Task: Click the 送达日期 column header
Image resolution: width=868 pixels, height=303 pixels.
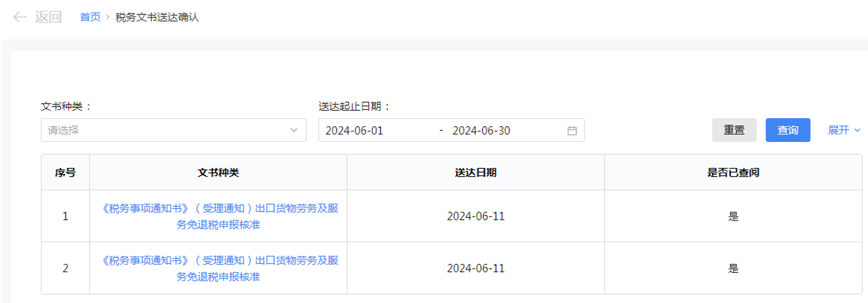Action: [x=476, y=172]
